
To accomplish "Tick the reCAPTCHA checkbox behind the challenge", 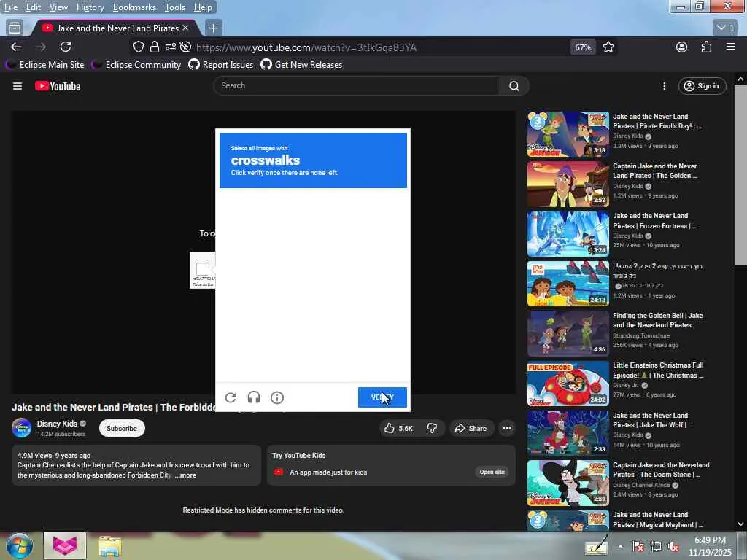I will pyautogui.click(x=203, y=268).
